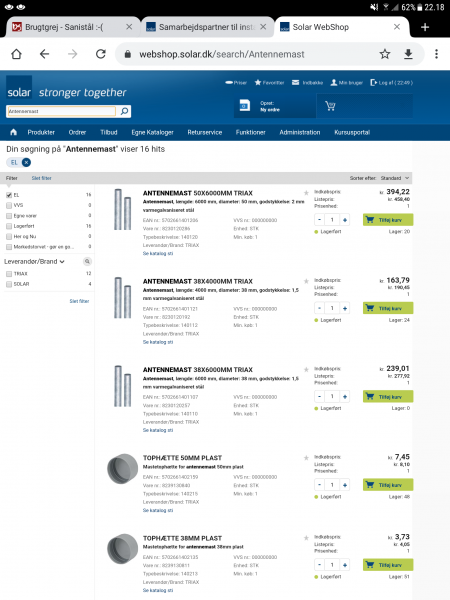
Task: Bookmark page with star icon
Action: pos(385,54)
